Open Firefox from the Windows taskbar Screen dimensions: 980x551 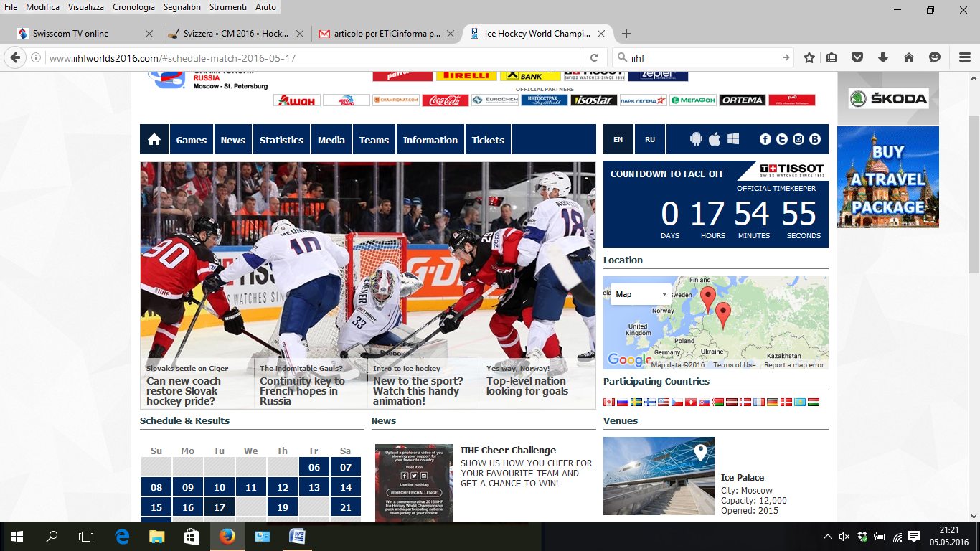coord(227,536)
